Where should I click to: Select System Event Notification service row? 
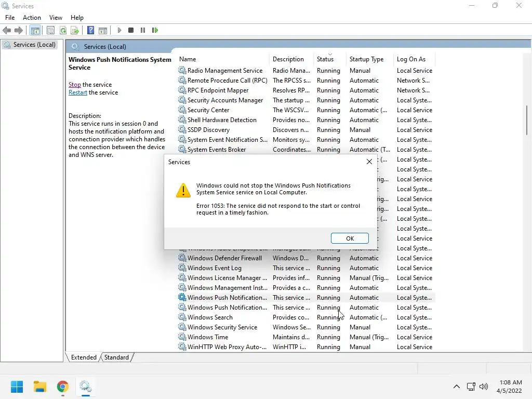pos(305,139)
